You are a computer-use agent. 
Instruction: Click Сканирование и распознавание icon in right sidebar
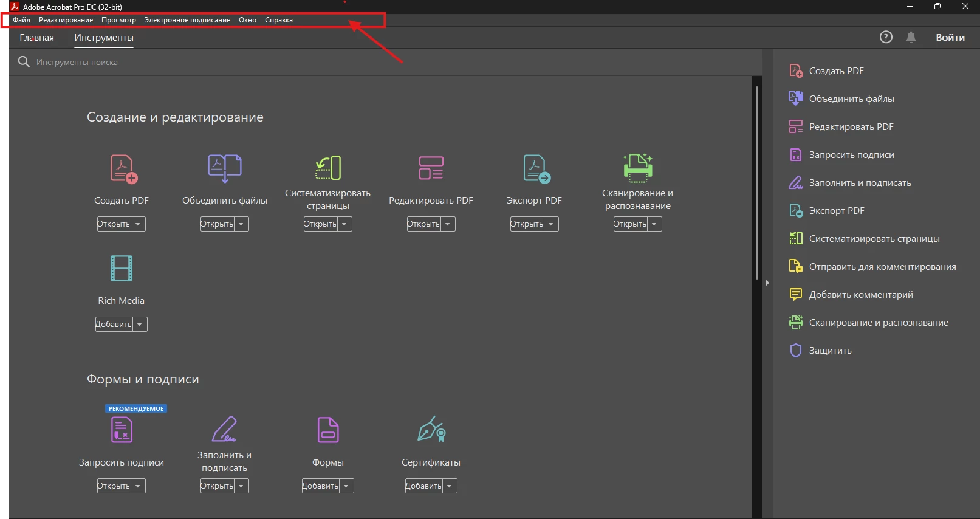tap(796, 322)
